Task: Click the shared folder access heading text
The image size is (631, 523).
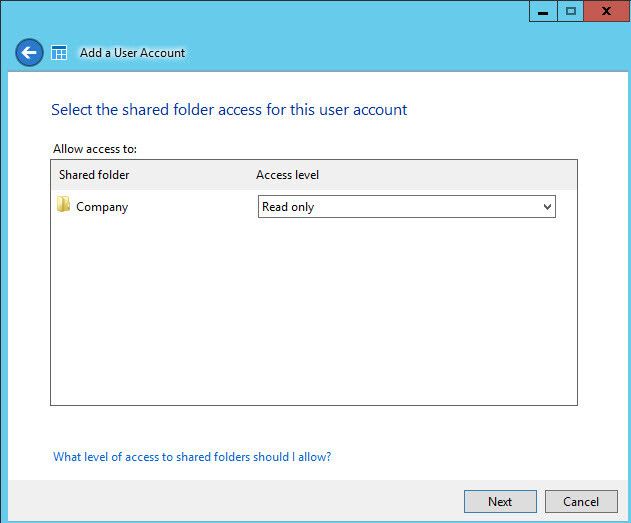Action: pos(228,110)
